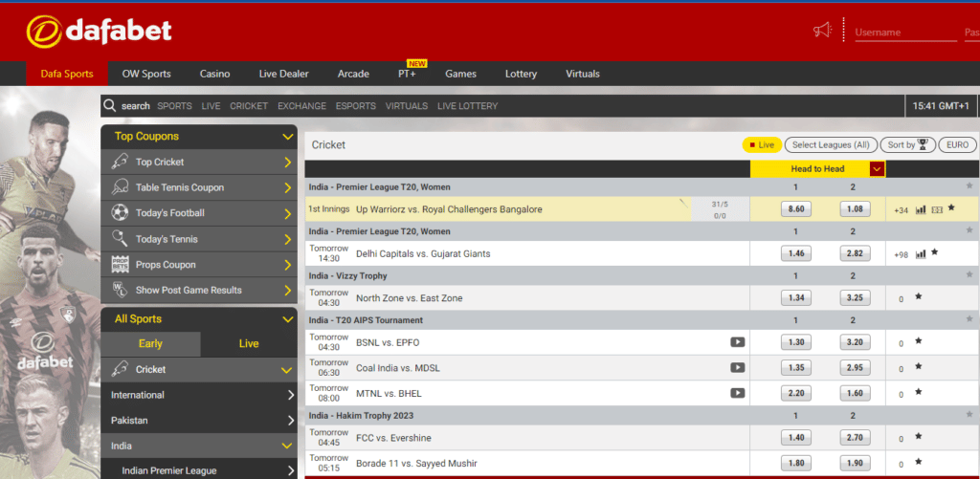Click the dafabet logo

[x=99, y=32]
